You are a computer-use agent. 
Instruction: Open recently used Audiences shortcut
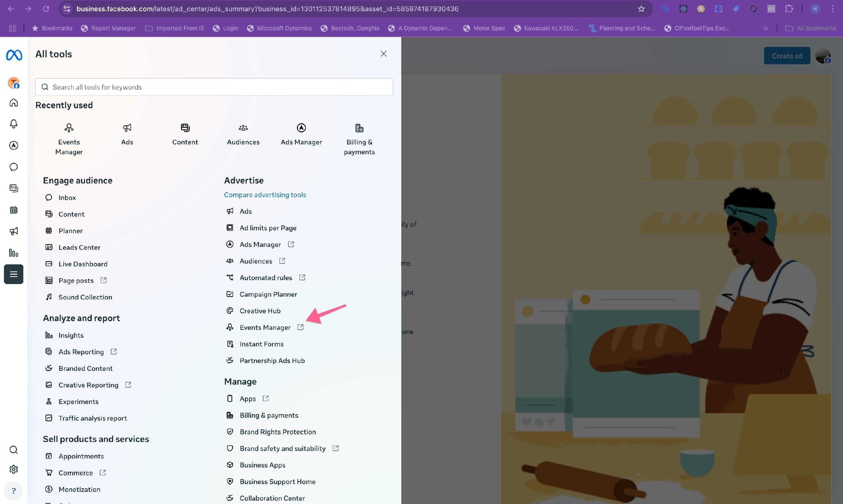click(x=243, y=135)
